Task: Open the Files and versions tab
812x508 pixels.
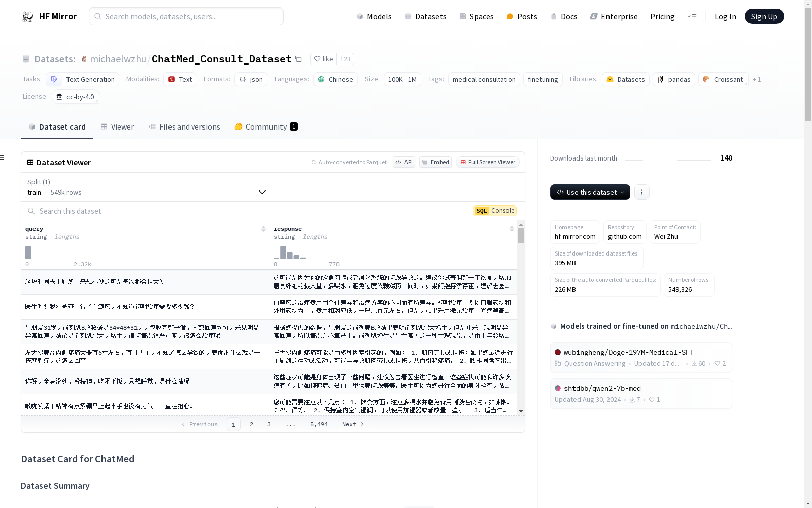Action: [x=184, y=127]
